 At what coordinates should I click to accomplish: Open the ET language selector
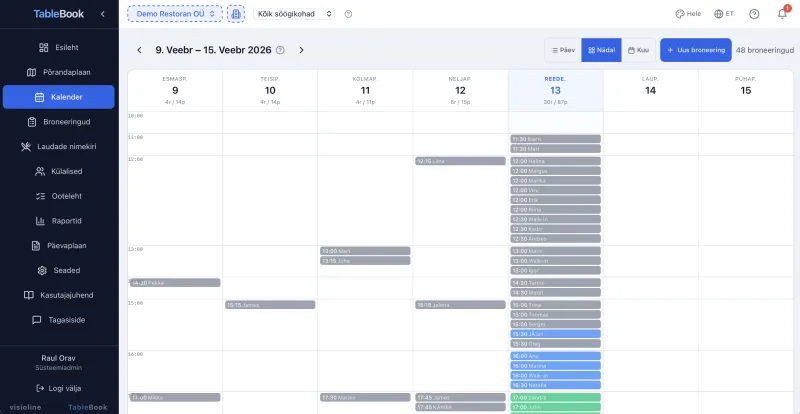[x=724, y=14]
